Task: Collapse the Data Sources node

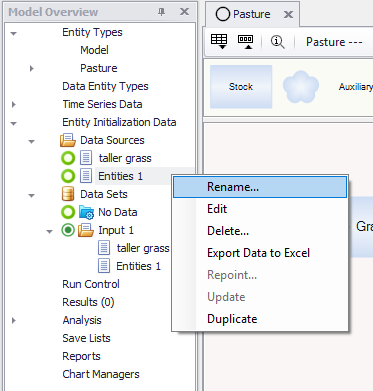Action: tap(32, 141)
